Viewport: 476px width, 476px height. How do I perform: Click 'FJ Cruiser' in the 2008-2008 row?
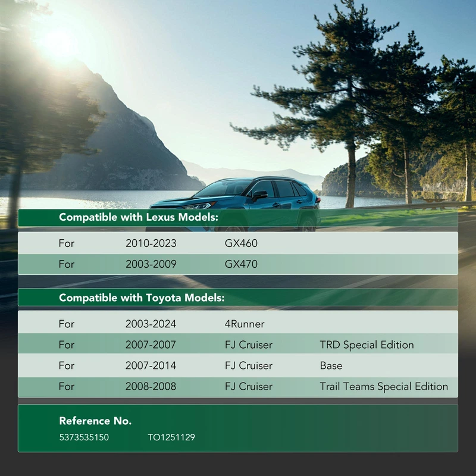pos(249,386)
